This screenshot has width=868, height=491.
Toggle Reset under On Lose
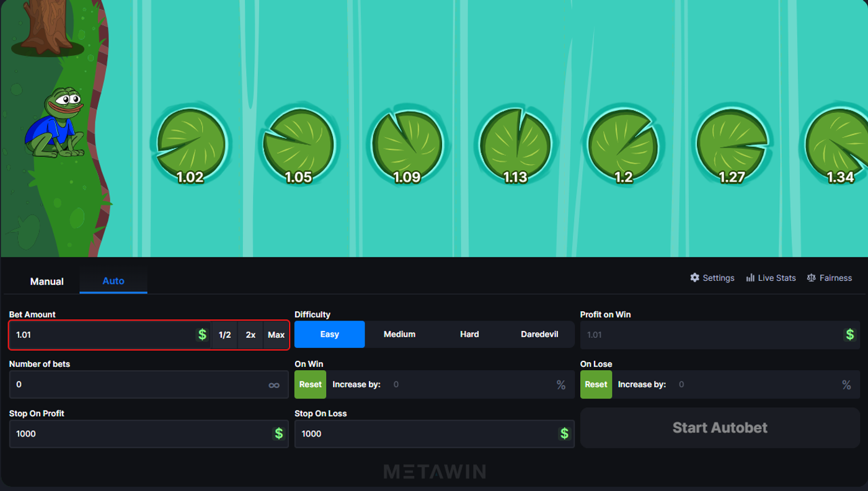click(596, 384)
